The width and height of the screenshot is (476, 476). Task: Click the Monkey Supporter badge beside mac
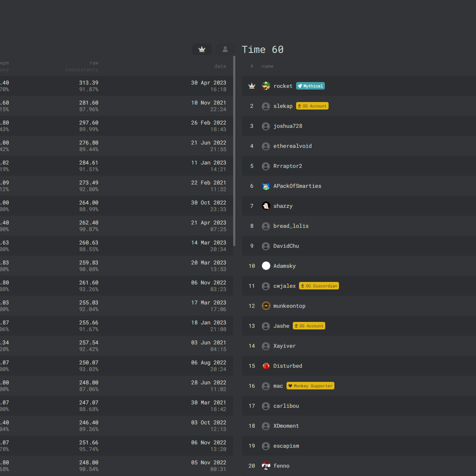pos(310,386)
